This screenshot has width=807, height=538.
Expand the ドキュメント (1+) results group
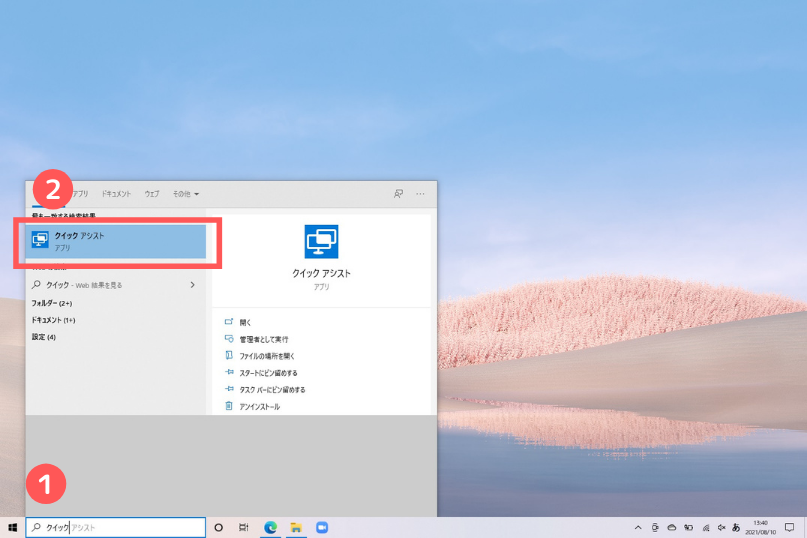pos(53,320)
